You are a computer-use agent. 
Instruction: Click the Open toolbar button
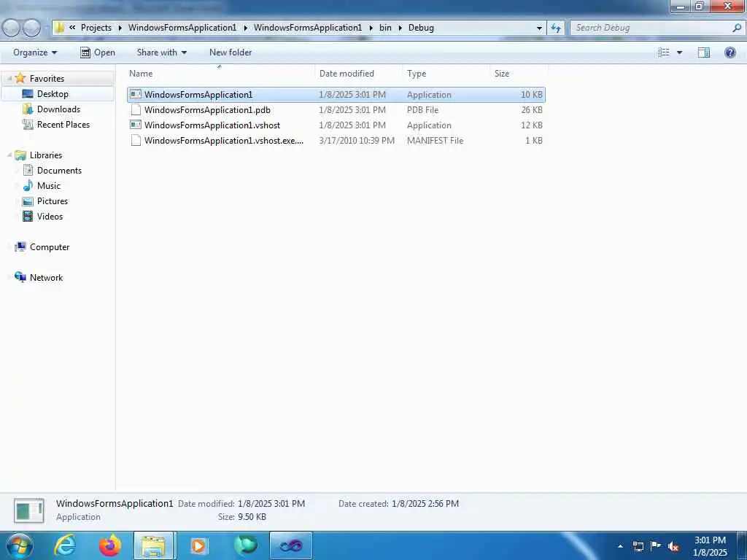click(x=98, y=52)
